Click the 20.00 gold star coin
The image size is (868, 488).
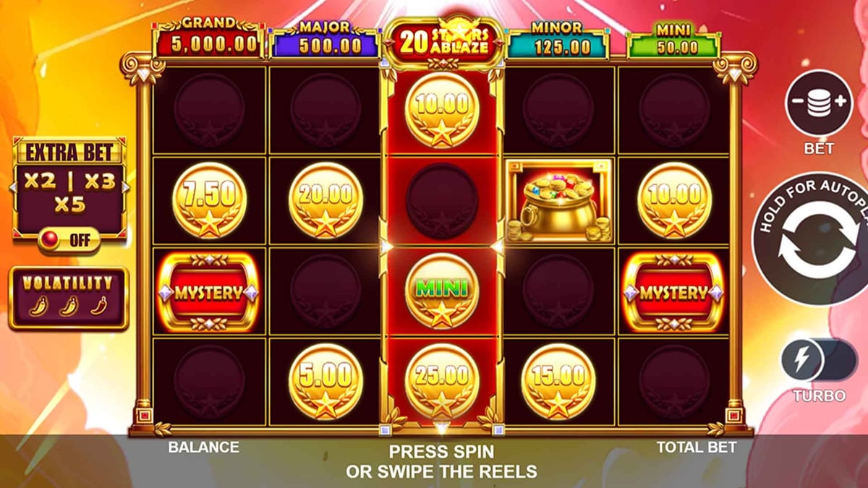[x=325, y=200]
